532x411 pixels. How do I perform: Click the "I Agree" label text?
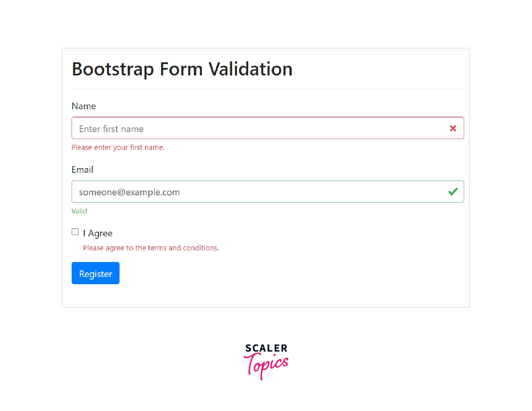(98, 234)
